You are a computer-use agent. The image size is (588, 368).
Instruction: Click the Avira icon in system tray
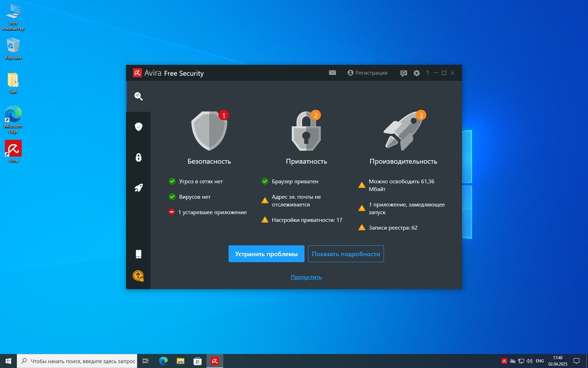504,361
